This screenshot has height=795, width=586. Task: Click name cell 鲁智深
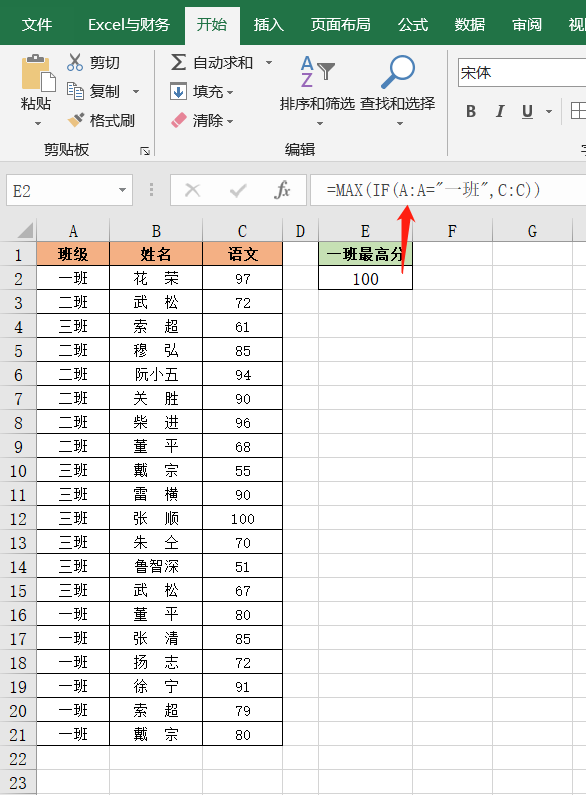pos(156,566)
